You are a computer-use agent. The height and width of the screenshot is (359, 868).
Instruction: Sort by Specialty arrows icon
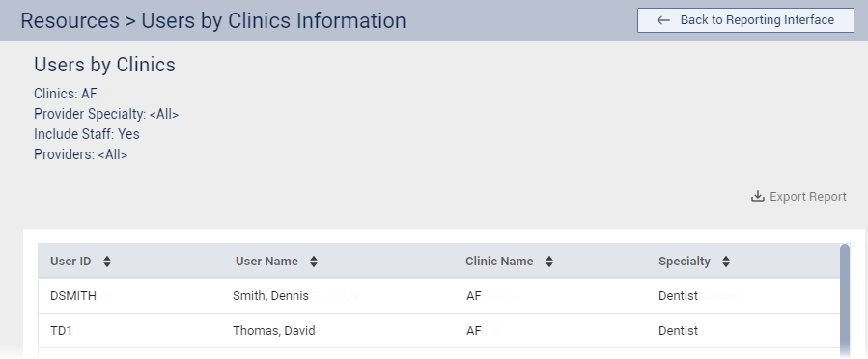coord(726,262)
